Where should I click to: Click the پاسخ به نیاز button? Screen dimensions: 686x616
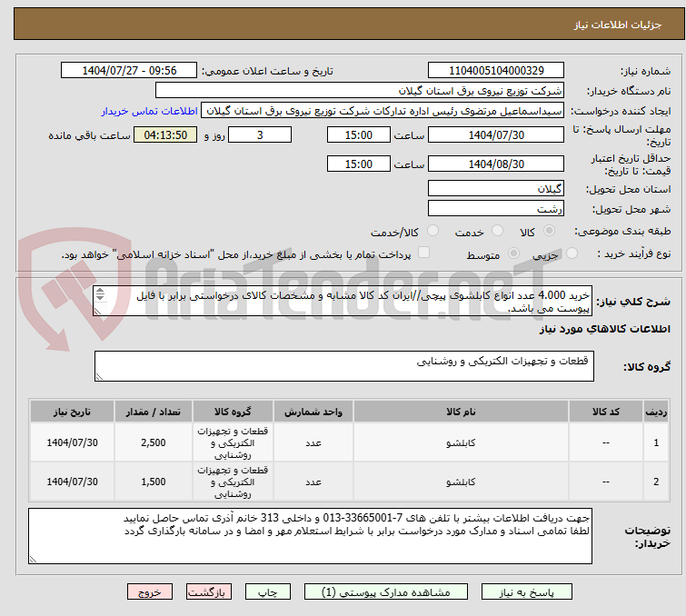526,592
